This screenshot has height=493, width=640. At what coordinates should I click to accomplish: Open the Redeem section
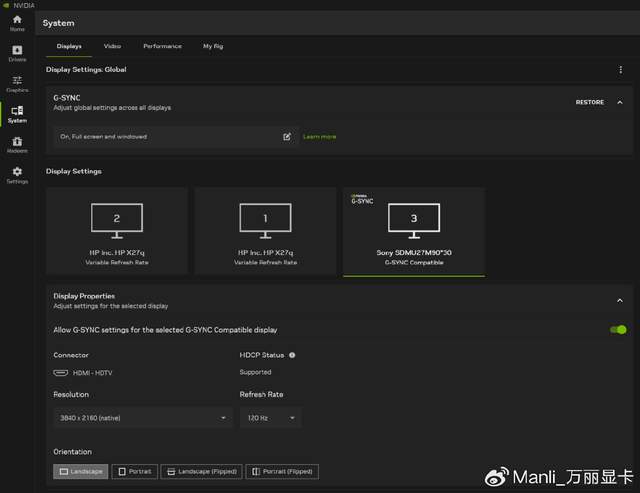[x=17, y=145]
